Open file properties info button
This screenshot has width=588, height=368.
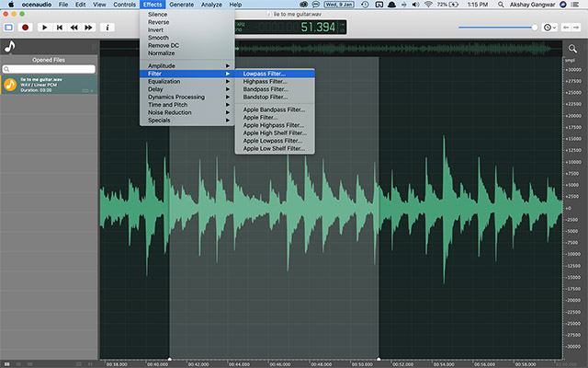pos(107,28)
